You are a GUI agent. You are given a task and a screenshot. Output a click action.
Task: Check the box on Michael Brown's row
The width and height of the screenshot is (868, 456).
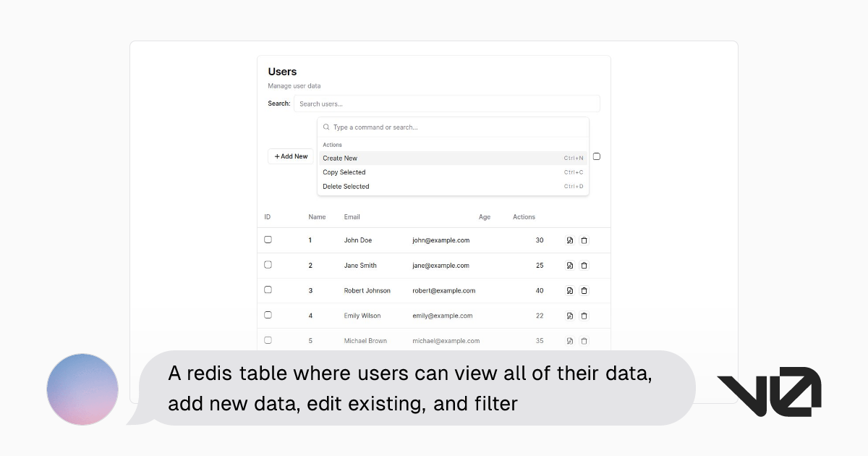click(268, 340)
